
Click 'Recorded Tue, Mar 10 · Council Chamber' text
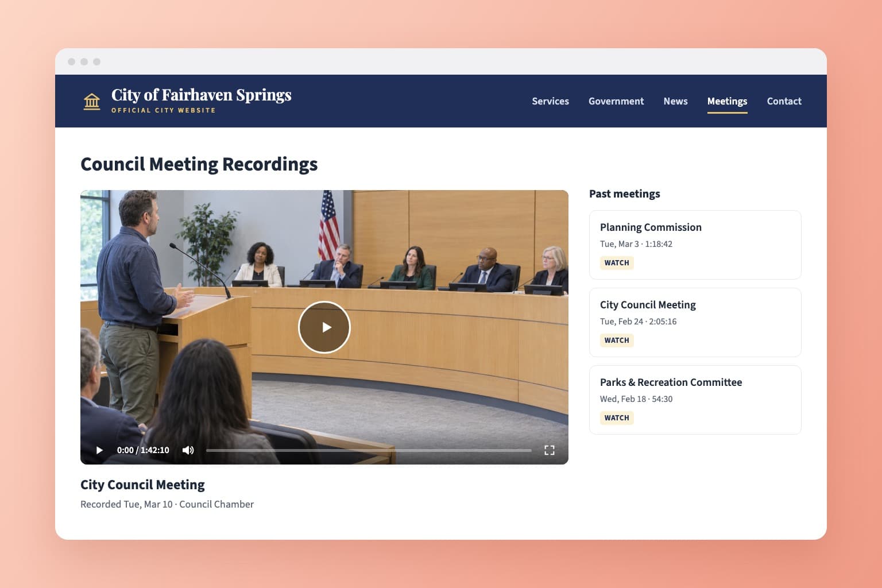(167, 504)
